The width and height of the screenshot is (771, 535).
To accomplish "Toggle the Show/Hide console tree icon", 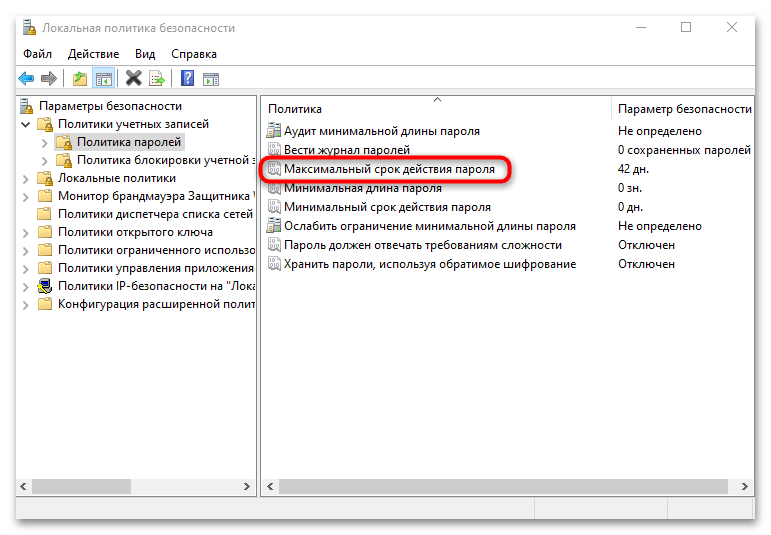I will 104,78.
